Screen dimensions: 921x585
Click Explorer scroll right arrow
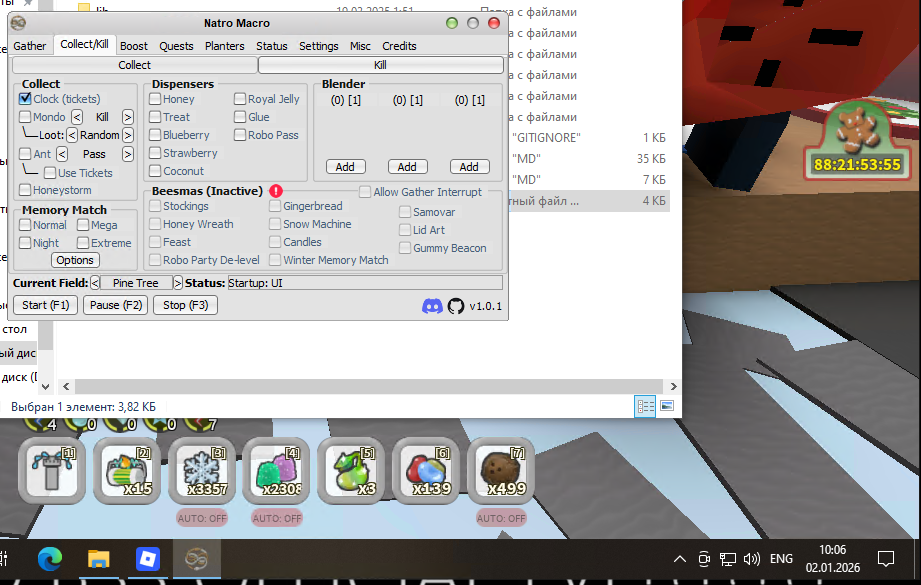click(673, 386)
